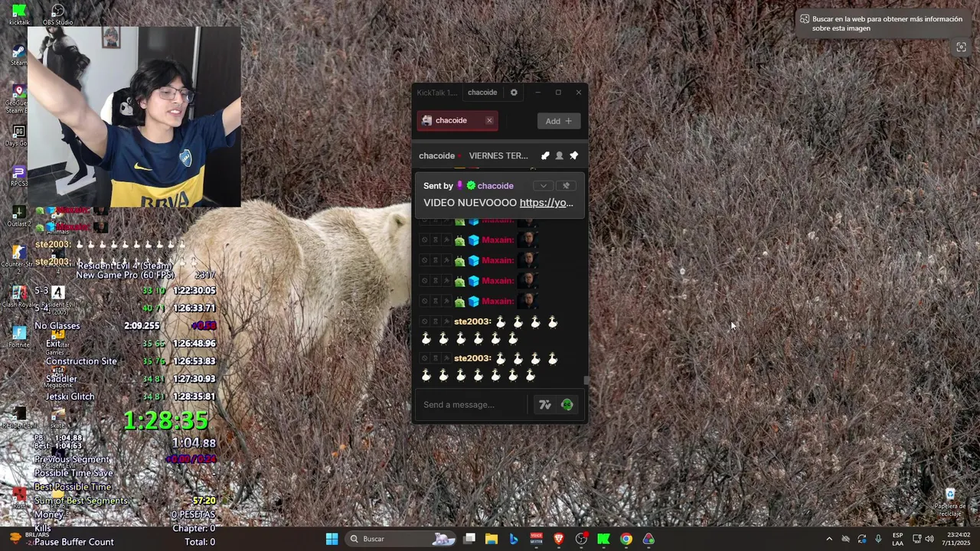Click the chacoide stream title VIERNES TER...

[x=498, y=155]
